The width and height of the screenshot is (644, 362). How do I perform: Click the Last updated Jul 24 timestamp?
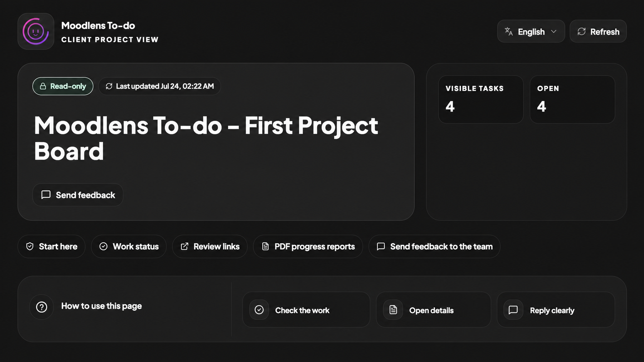point(159,86)
